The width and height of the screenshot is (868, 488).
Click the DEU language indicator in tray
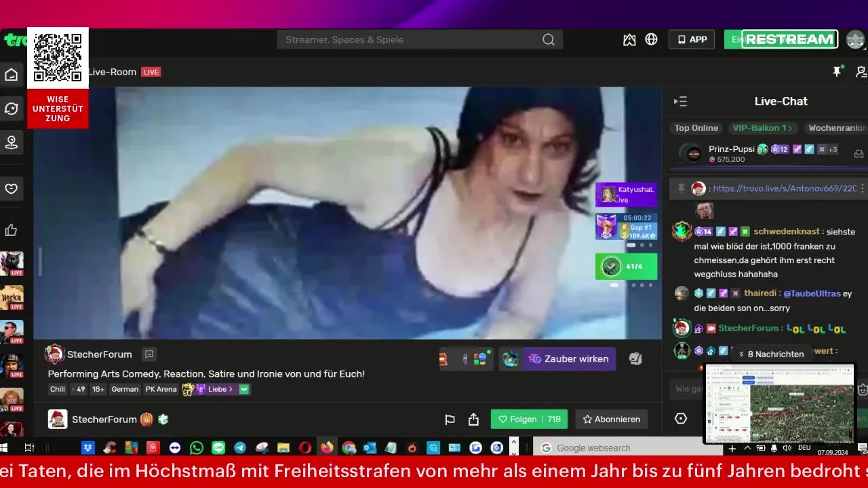(x=804, y=448)
